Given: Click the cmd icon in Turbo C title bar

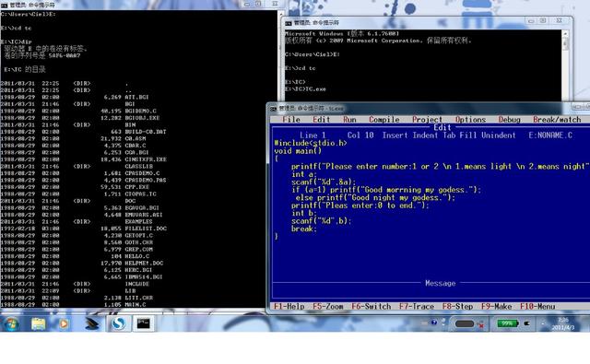Looking at the screenshot, I should click(273, 109).
